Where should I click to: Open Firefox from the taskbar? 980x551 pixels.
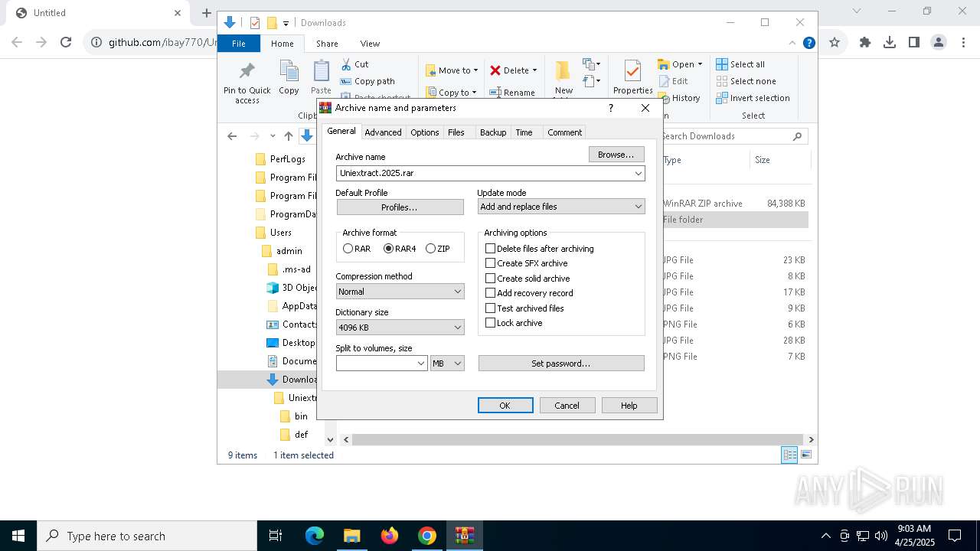(390, 536)
